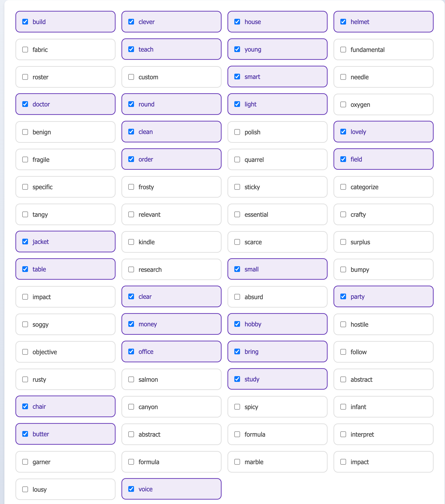The height and width of the screenshot is (504, 445).
Task: Check the 'frosty' checkbox
Action: click(131, 187)
